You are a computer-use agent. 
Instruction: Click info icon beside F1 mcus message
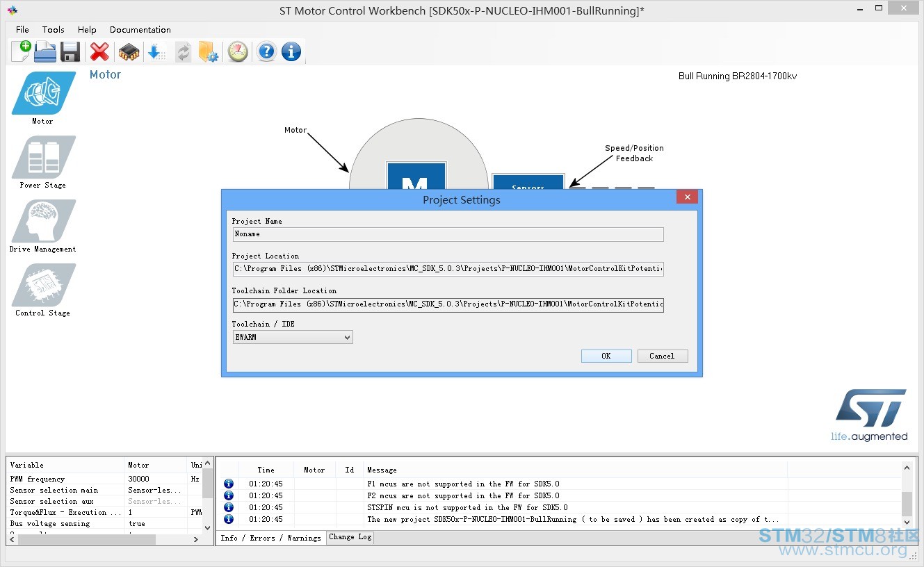[229, 484]
